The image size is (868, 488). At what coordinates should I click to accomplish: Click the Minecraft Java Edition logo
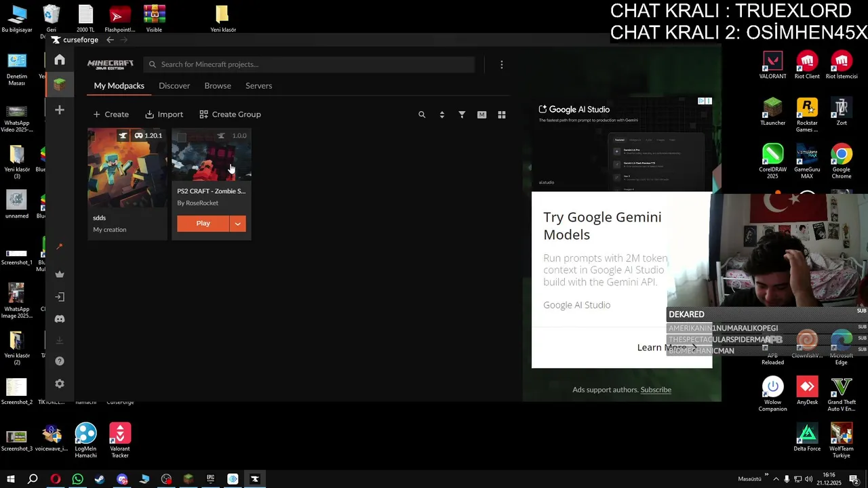(110, 64)
